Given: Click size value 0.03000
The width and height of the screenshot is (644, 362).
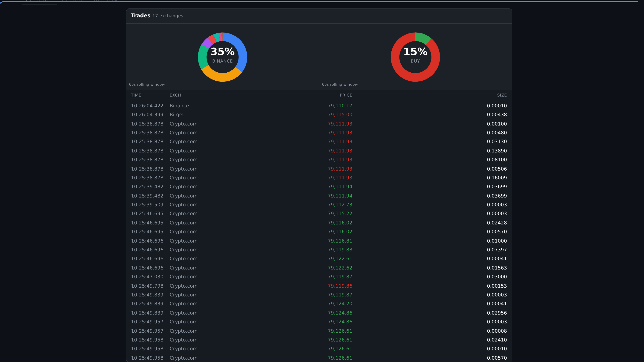Looking at the screenshot, I should coord(497,277).
